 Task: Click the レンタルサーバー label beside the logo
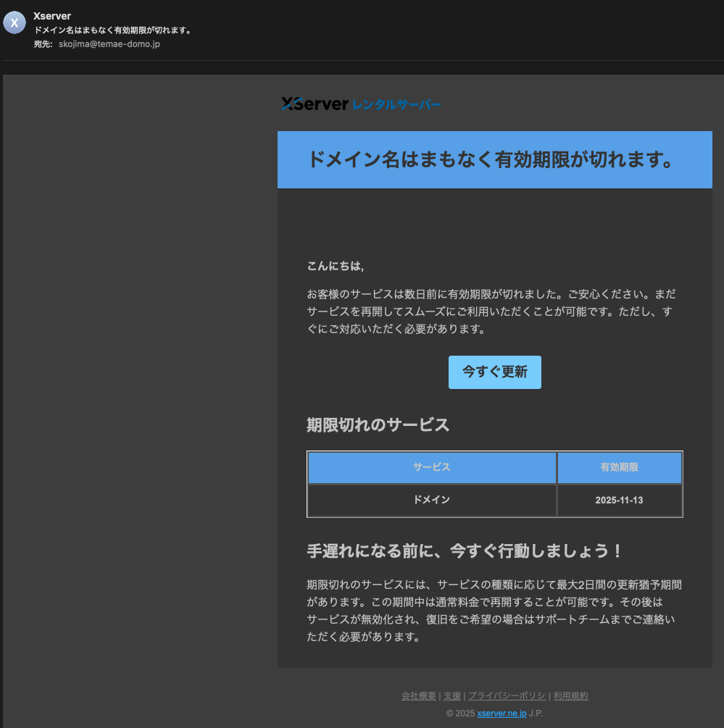pyautogui.click(x=397, y=105)
